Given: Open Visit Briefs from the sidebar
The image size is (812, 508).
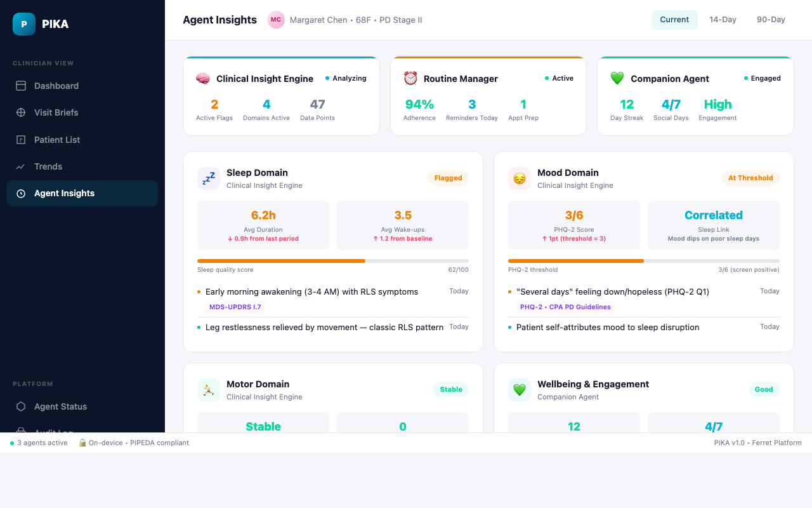Looking at the screenshot, I should click(x=56, y=112).
